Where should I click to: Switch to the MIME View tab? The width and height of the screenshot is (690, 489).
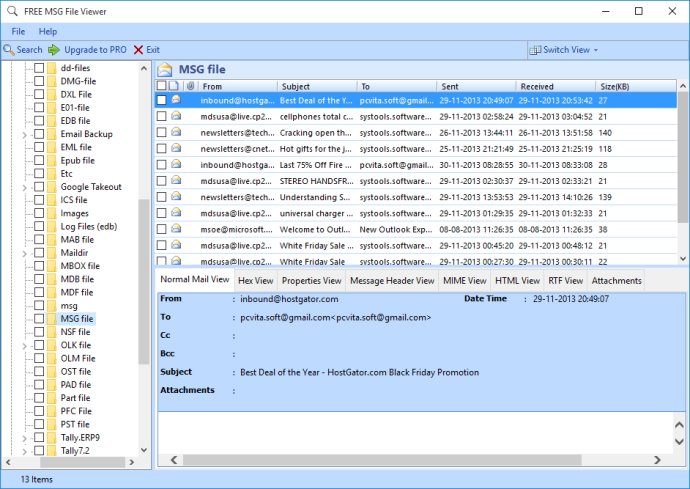pos(465,281)
